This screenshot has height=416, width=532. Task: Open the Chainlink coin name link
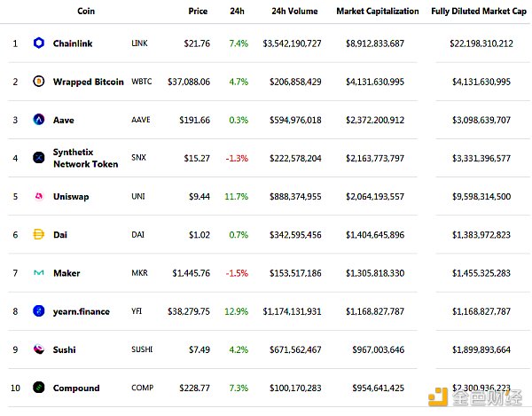73,43
